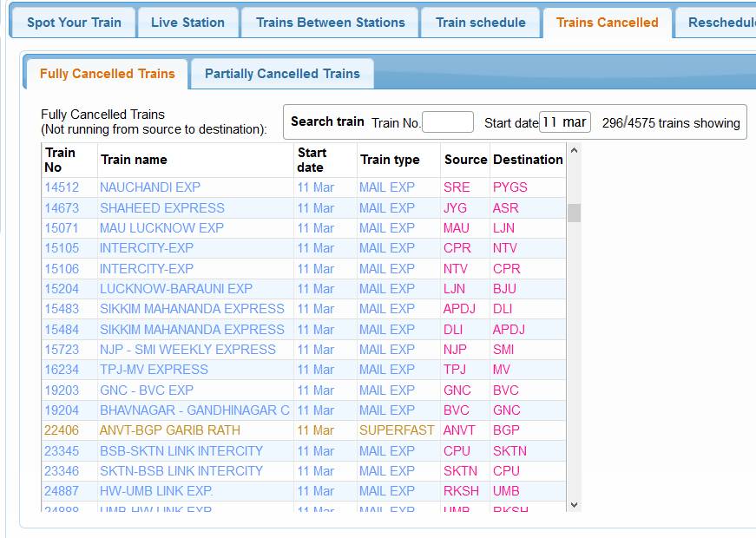Sort by the Source column header
Viewport: 756px width, 538px height.
coord(466,160)
